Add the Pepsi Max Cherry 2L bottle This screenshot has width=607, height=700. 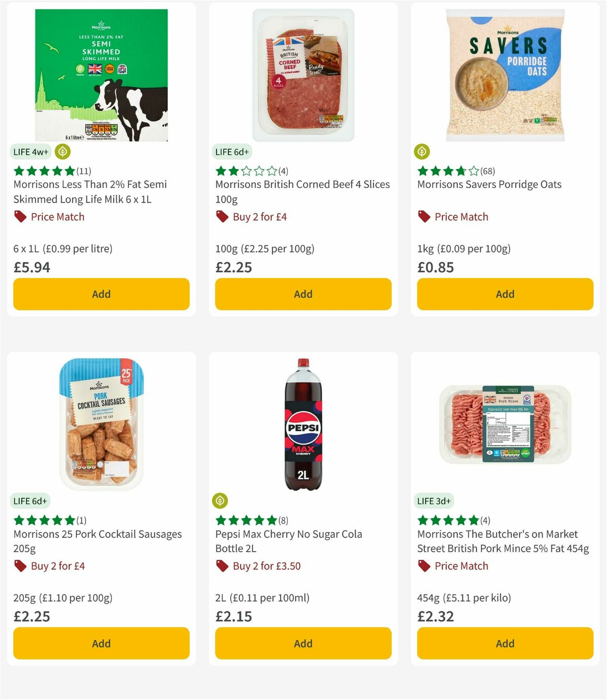point(302,643)
